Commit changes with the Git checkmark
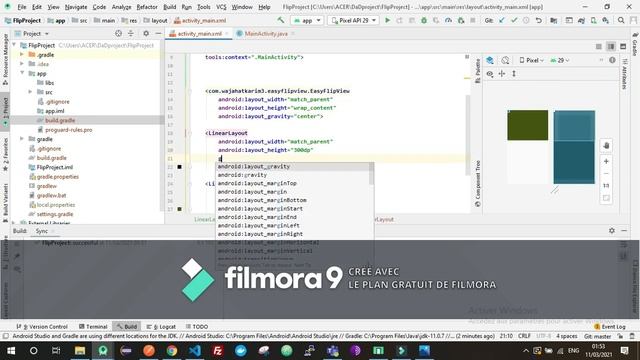 pos(514,20)
